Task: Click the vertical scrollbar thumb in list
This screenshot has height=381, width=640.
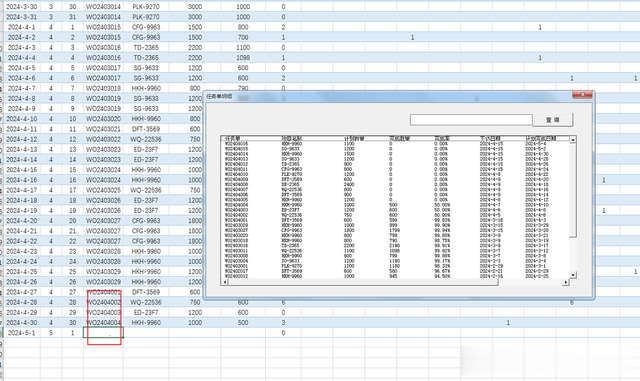Action: click(573, 190)
